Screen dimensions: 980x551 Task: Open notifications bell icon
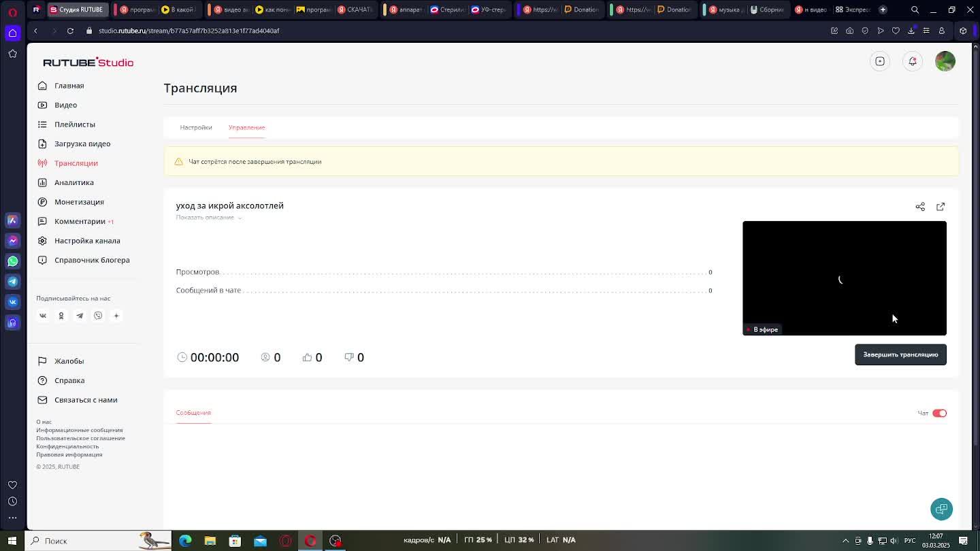tap(913, 61)
